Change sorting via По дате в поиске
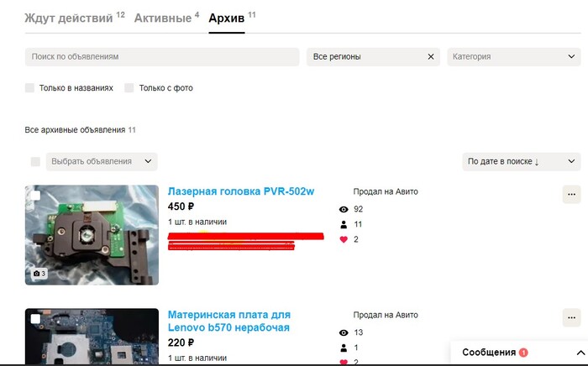Screen dimensions: 588x366 pos(522,162)
